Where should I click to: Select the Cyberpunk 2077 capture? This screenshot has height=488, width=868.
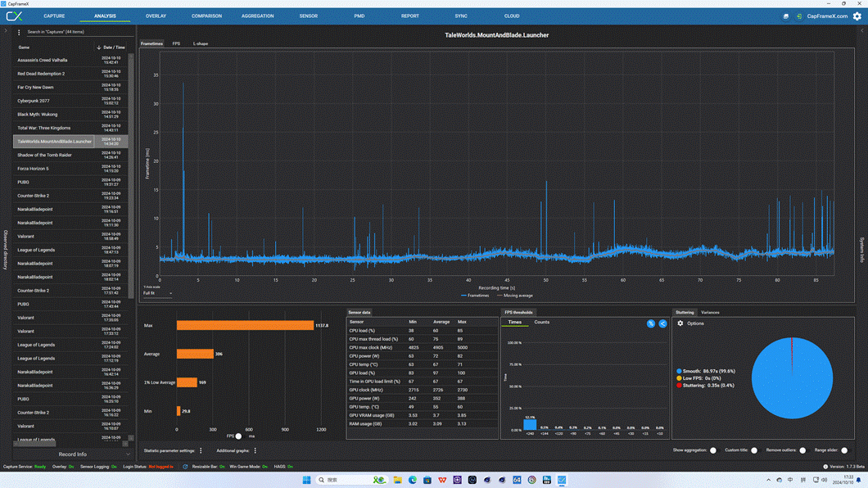(x=70, y=101)
